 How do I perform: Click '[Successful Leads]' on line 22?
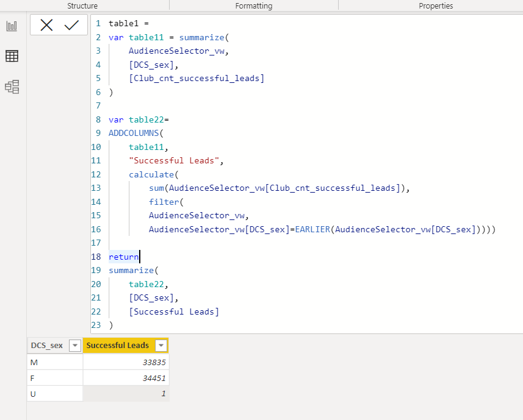click(174, 311)
